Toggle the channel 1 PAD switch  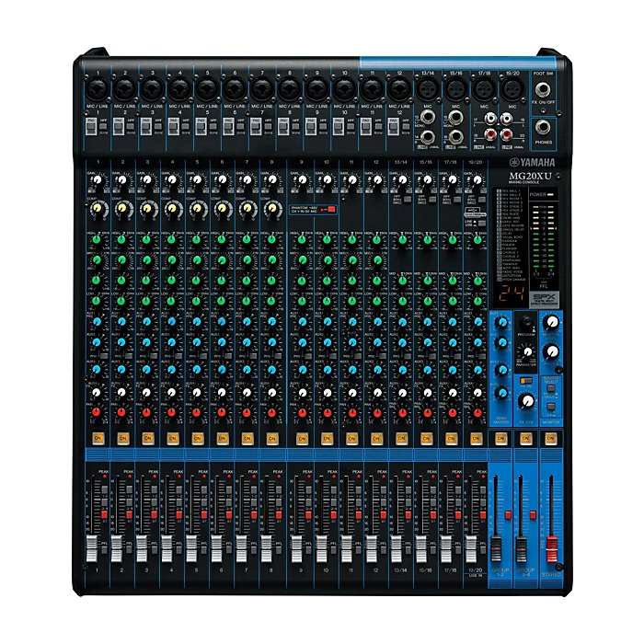(x=92, y=127)
